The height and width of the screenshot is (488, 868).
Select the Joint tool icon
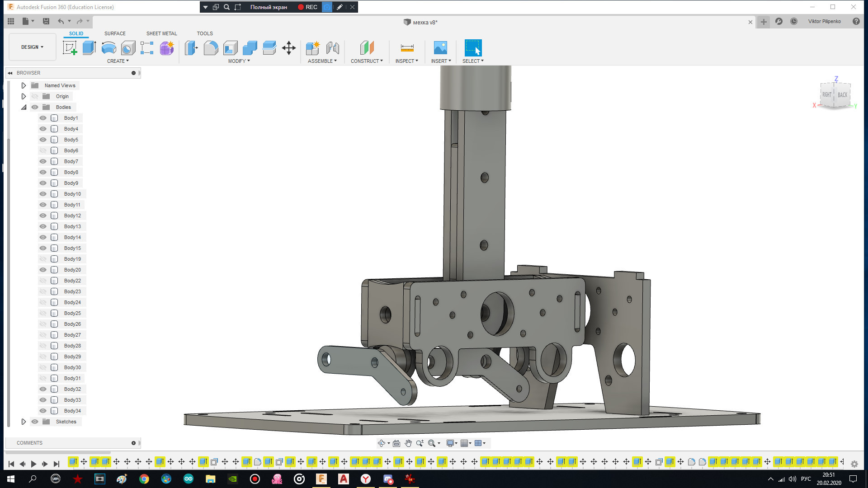(x=332, y=47)
